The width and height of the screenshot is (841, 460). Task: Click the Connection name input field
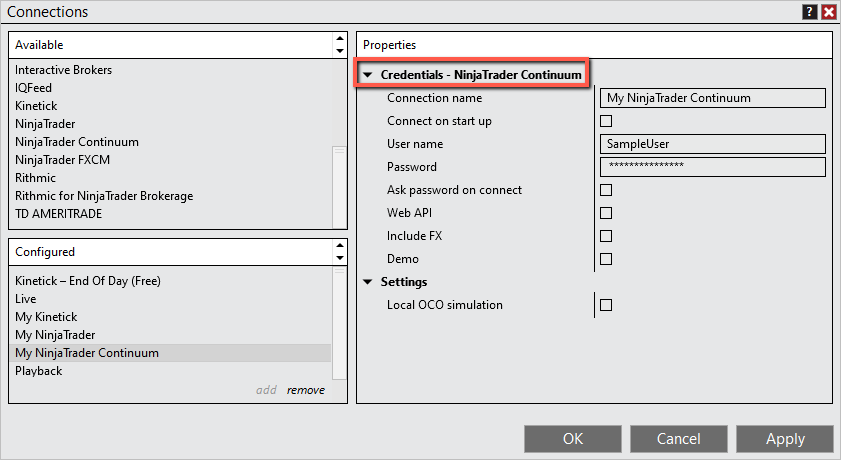(712, 98)
